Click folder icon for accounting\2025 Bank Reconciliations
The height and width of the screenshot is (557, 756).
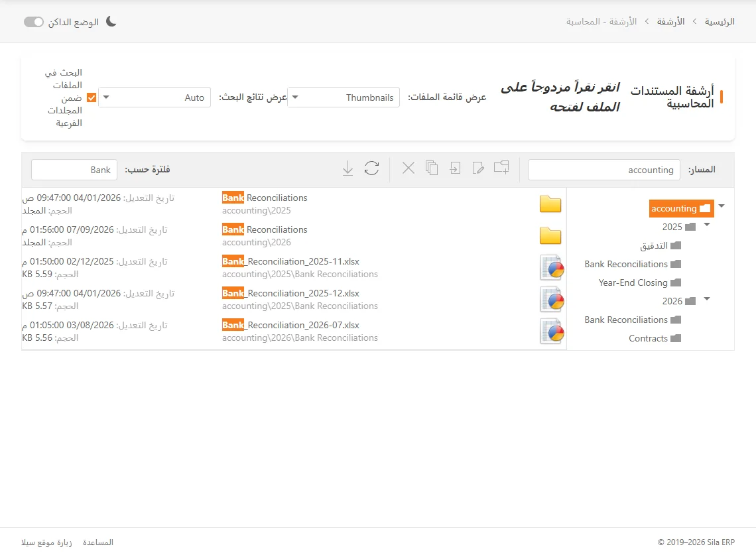pos(550,204)
